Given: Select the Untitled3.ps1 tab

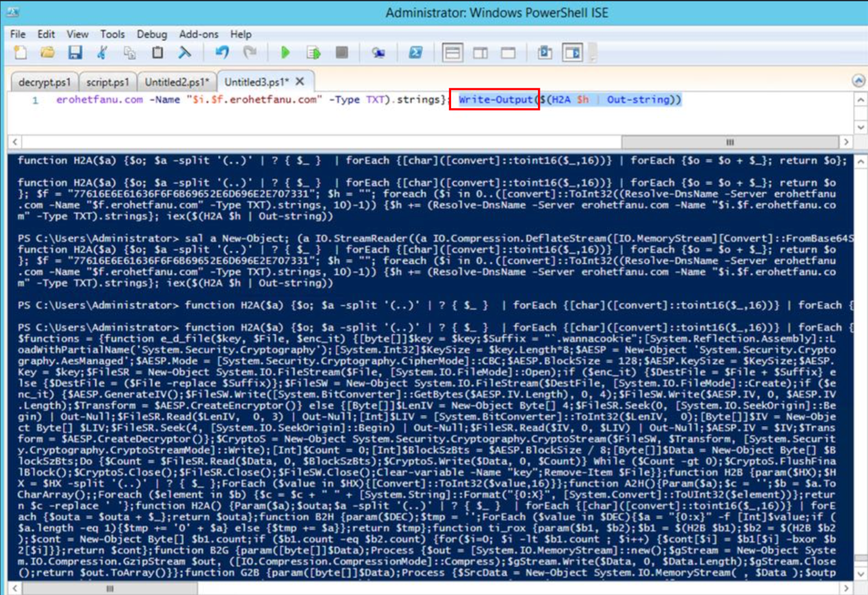Looking at the screenshot, I should click(x=256, y=82).
